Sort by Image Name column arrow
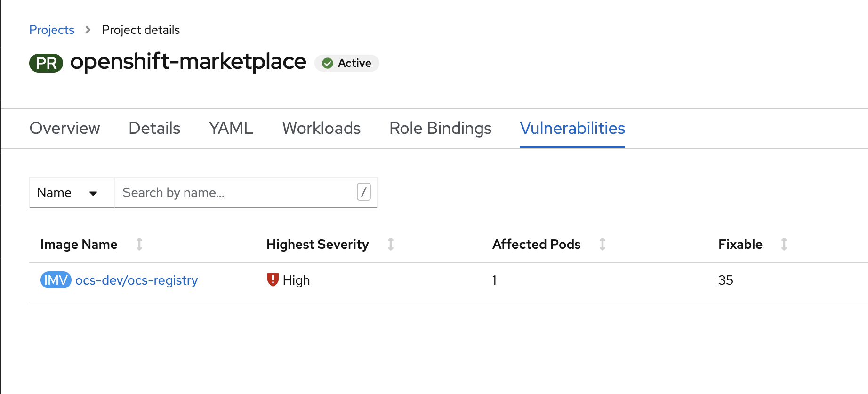The image size is (868, 394). coord(139,244)
